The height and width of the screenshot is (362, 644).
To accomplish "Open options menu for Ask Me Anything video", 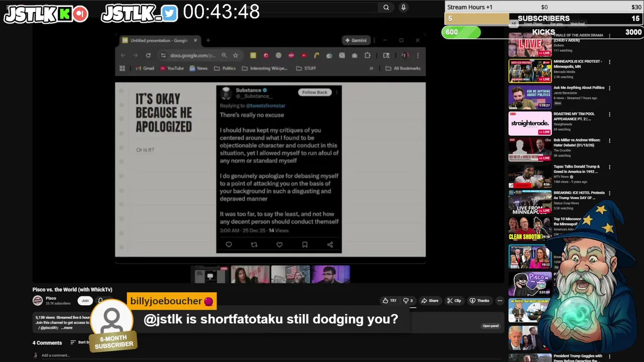I will 609,88.
